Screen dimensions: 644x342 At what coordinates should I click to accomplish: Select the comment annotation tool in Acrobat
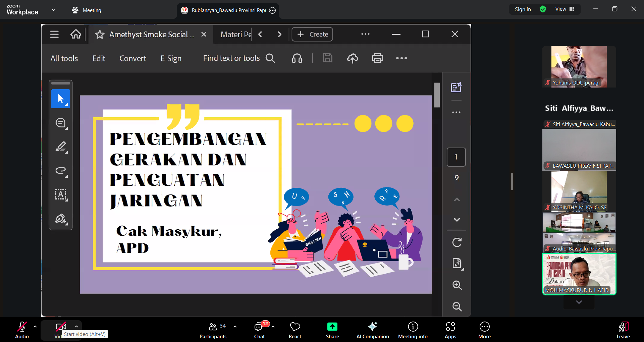coord(61,123)
